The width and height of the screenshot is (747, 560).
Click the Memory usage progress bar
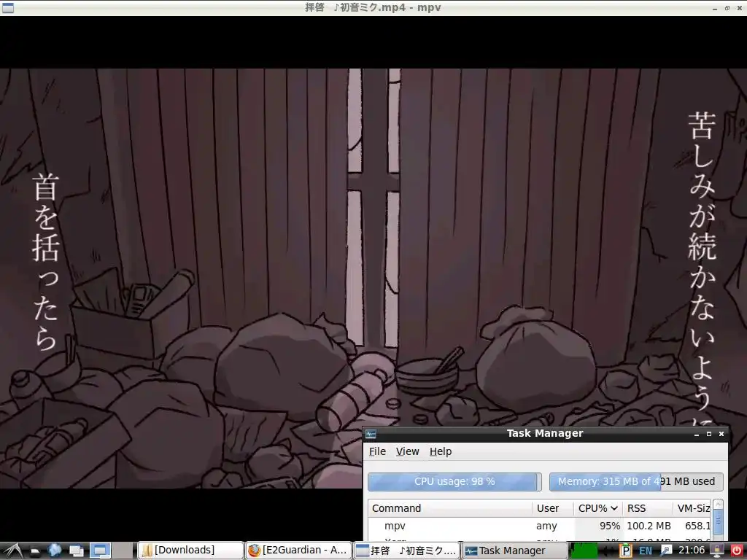636,481
